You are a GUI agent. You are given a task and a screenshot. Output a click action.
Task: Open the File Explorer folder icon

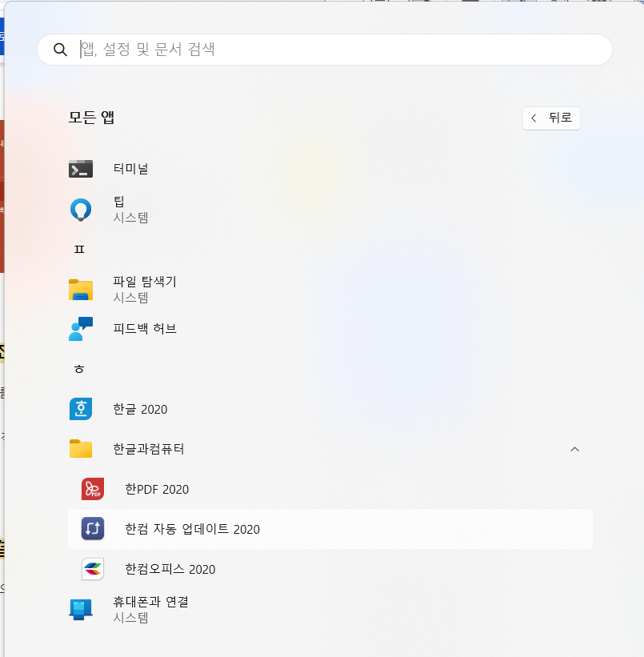(81, 290)
